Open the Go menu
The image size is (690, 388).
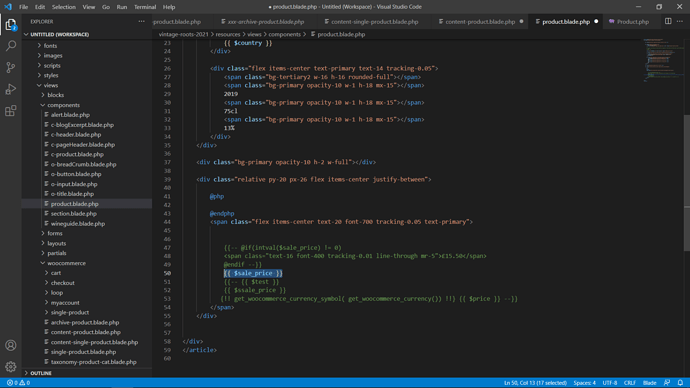point(106,7)
